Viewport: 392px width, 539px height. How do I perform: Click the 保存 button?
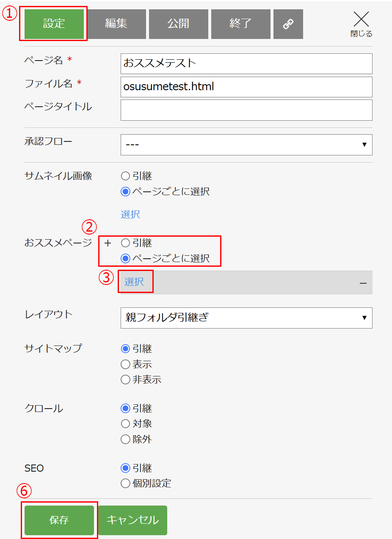pyautogui.click(x=59, y=520)
